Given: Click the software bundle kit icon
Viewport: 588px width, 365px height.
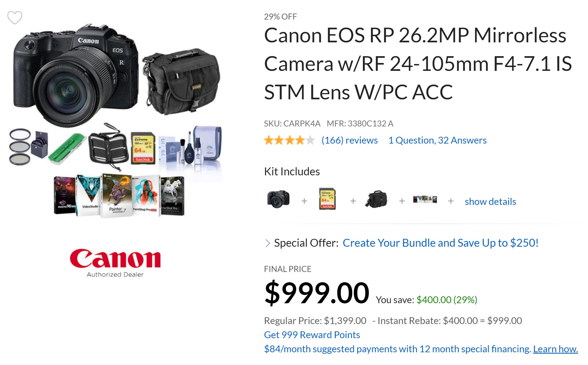Looking at the screenshot, I should 425,199.
